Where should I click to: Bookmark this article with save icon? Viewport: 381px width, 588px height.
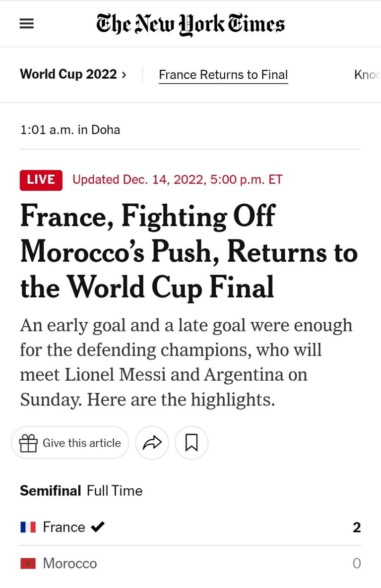[191, 443]
